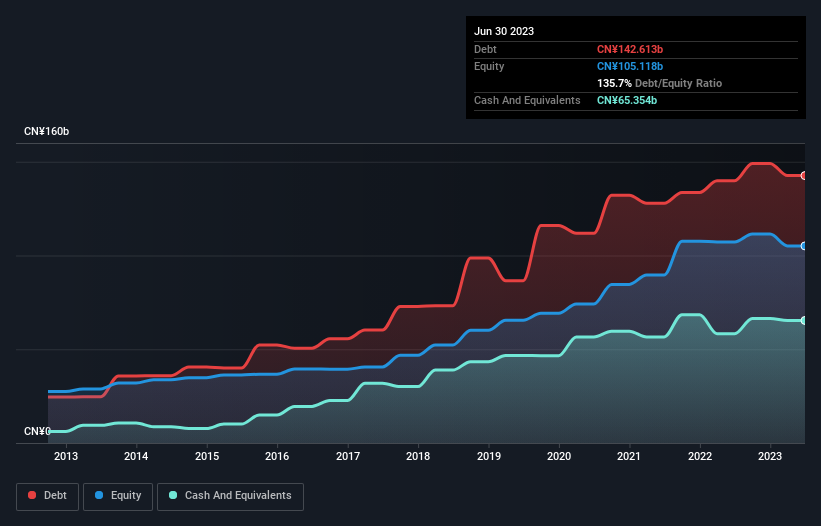Click the 135.7% Debt/Equity Ratio text
The height and width of the screenshot is (526, 821).
tap(659, 83)
